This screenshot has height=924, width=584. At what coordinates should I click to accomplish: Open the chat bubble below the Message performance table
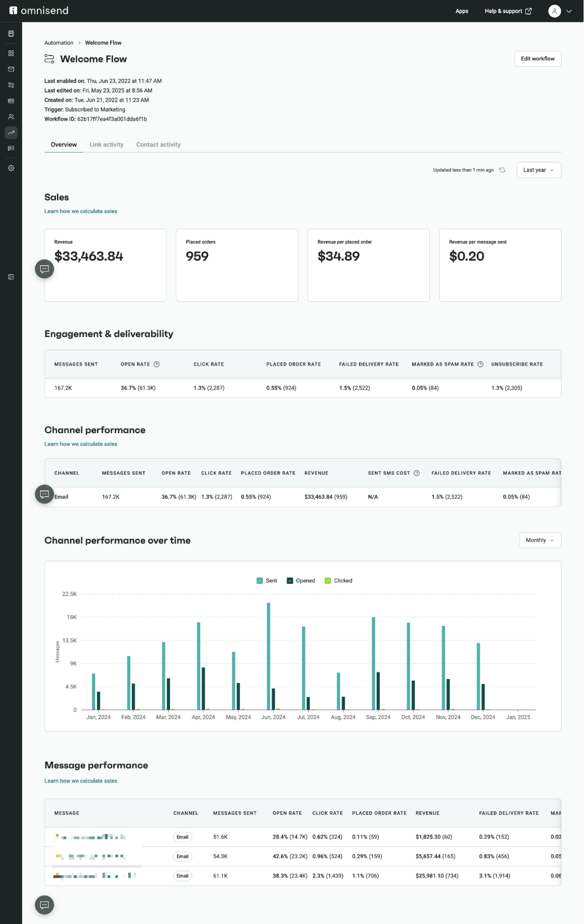(x=44, y=905)
